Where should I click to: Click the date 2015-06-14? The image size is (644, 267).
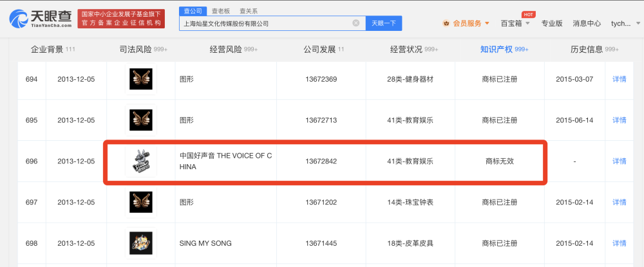574,120
